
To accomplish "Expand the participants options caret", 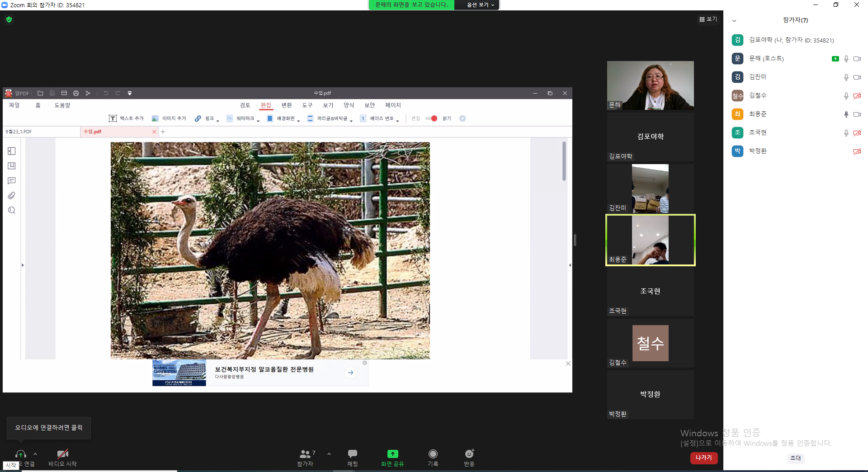I will [x=329, y=454].
